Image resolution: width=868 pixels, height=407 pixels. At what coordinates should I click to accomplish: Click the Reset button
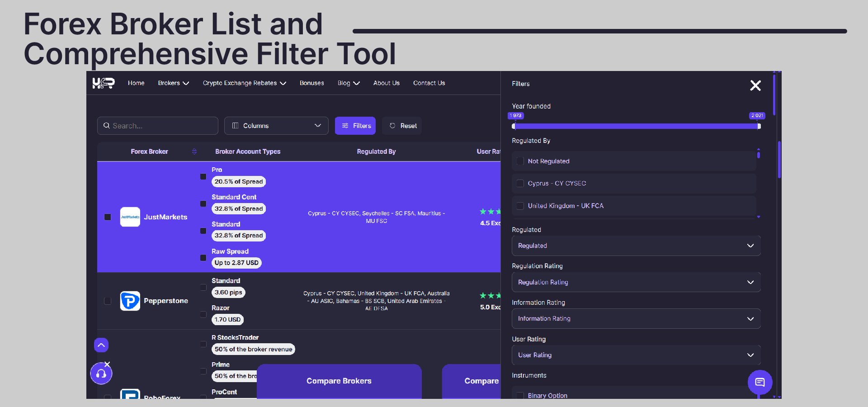[402, 126]
